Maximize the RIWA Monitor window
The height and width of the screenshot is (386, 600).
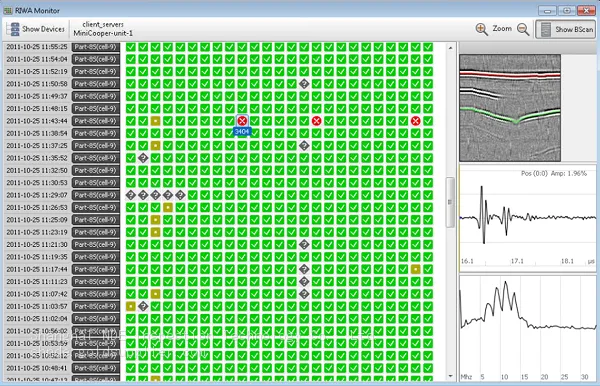pyautogui.click(x=567, y=10)
